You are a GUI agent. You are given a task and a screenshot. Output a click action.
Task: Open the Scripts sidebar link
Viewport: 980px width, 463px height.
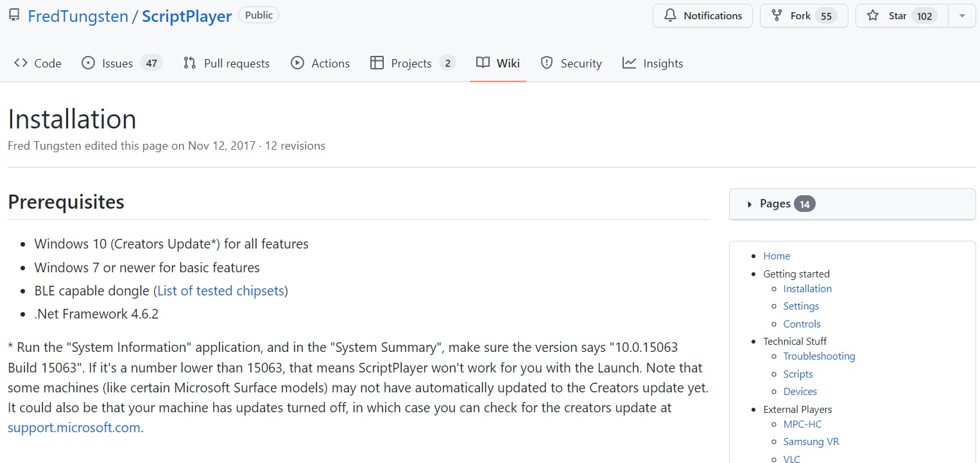[798, 374]
